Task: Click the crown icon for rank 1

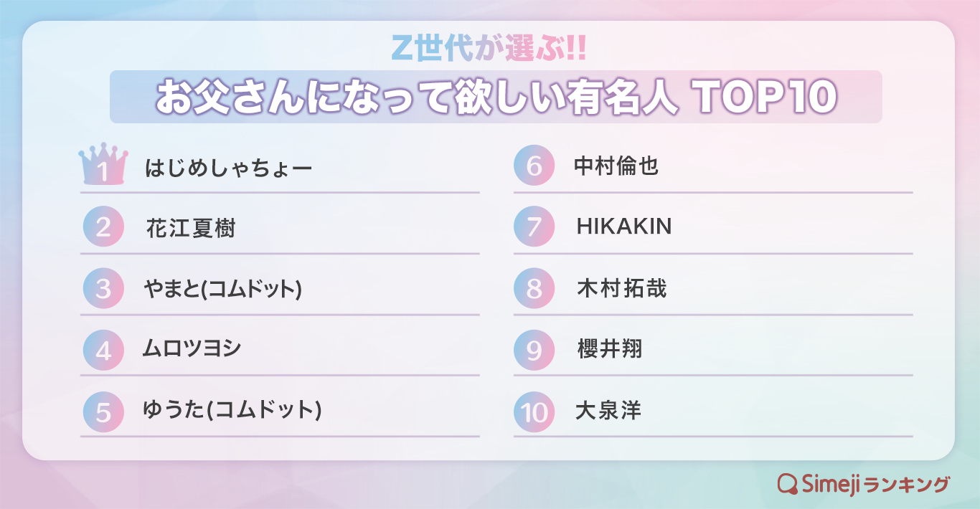Action: pyautogui.click(x=103, y=164)
